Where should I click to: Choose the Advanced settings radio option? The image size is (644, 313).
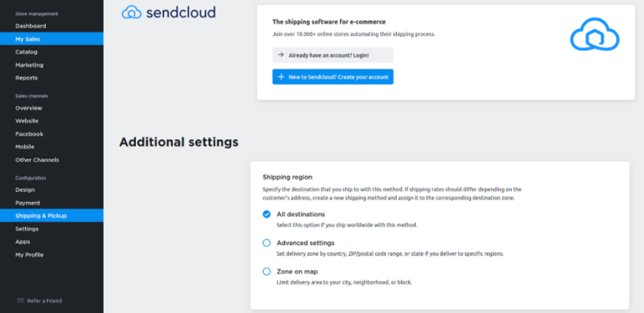[266, 243]
